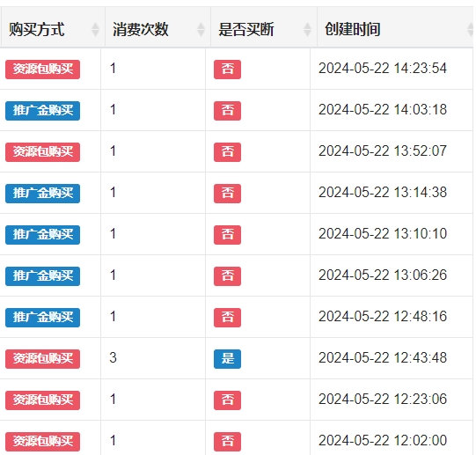The width and height of the screenshot is (476, 455).
Task: Click the 创建时间 column header text
Action: click(353, 29)
